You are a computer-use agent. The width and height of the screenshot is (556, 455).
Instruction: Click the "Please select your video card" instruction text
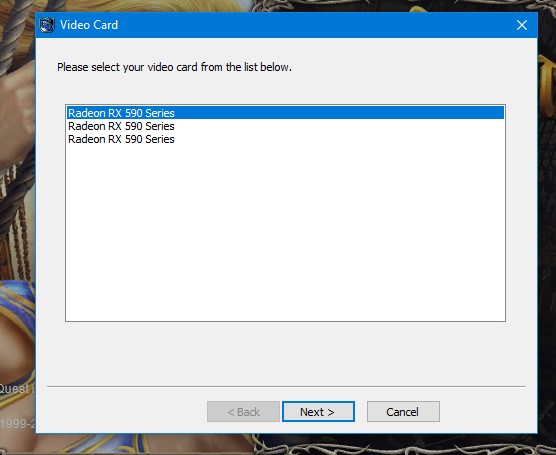point(174,67)
